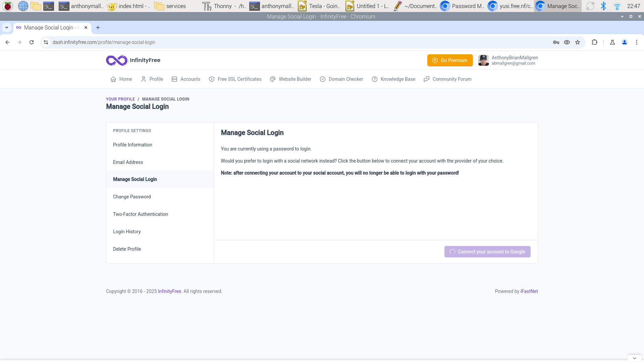Open the browser profile avatar
Image resolution: width=644 pixels, height=362 pixels.
coord(625,42)
